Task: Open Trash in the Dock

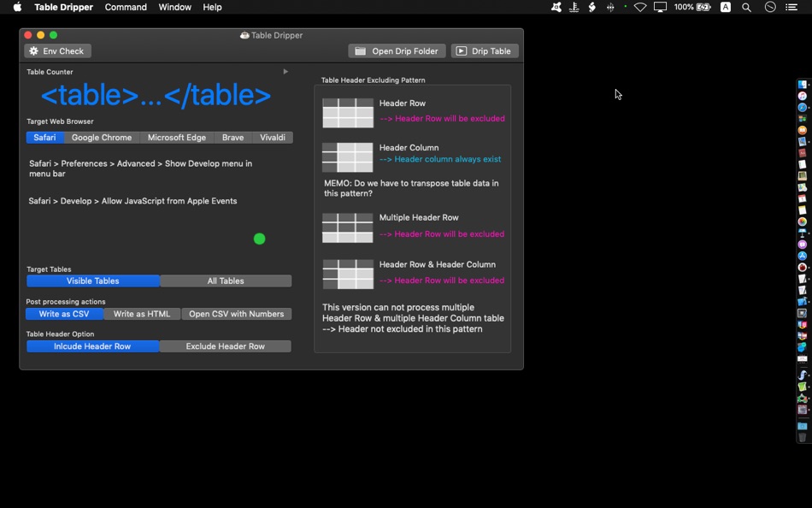Action: tap(802, 438)
